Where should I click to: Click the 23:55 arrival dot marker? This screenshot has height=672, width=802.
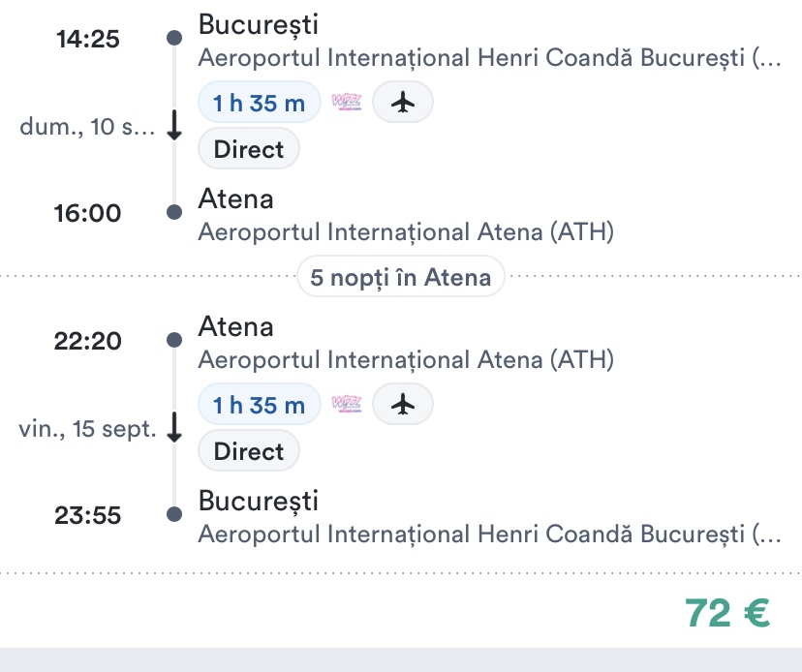pos(174,514)
